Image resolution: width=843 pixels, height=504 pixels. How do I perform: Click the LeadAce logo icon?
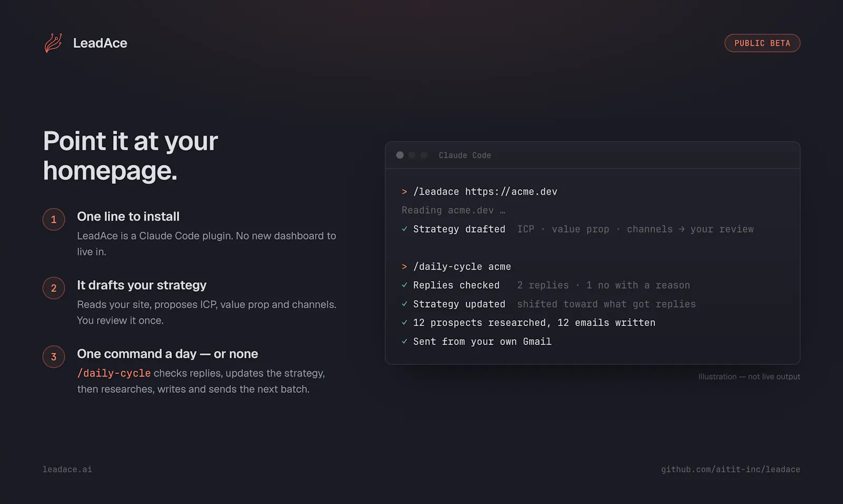pyautogui.click(x=53, y=43)
